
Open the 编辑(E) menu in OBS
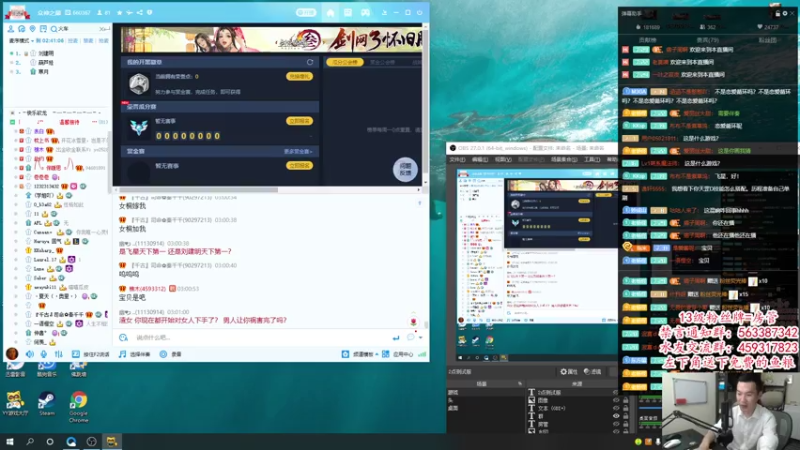480,160
